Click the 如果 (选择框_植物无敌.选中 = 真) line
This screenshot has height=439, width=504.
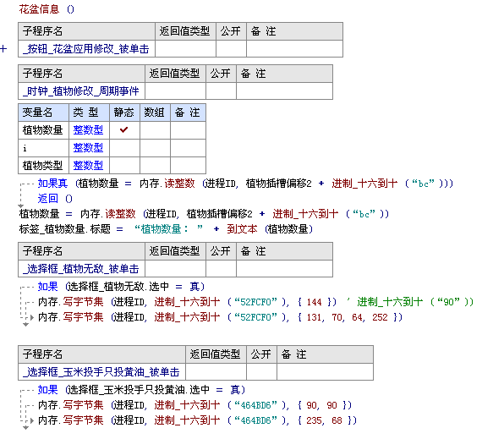click(121, 286)
